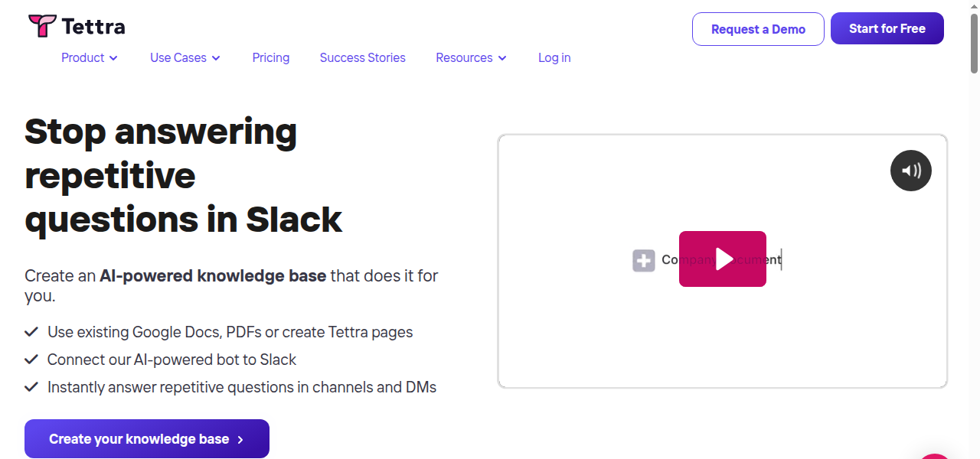Click checkmark beside Instantly answer bullet

point(31,387)
